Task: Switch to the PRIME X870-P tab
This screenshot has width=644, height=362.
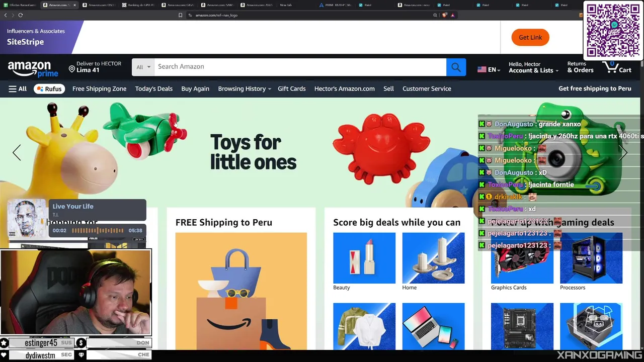Action: point(336,5)
